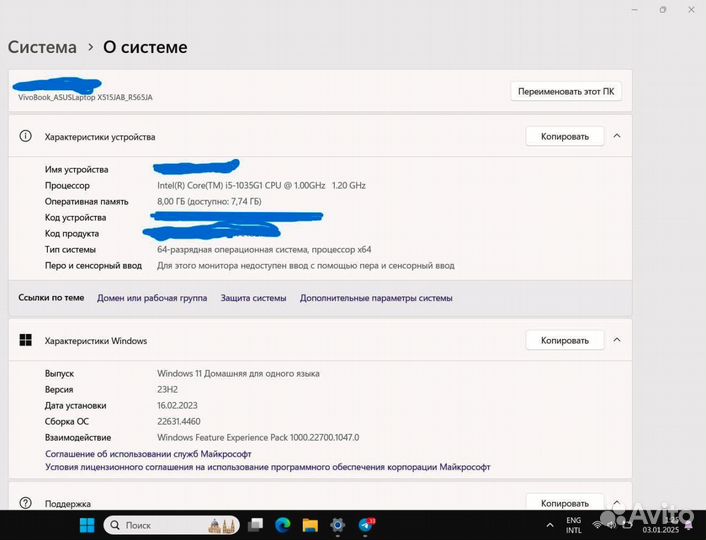Click the 8,00 ГБ memory value
Image resolution: width=706 pixels, height=540 pixels.
pos(209,201)
